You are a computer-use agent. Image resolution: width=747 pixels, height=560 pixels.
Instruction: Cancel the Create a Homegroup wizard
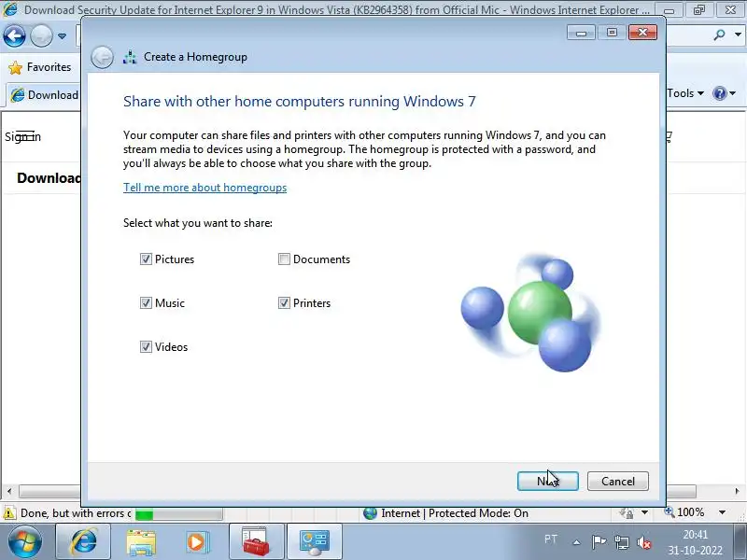tap(618, 481)
